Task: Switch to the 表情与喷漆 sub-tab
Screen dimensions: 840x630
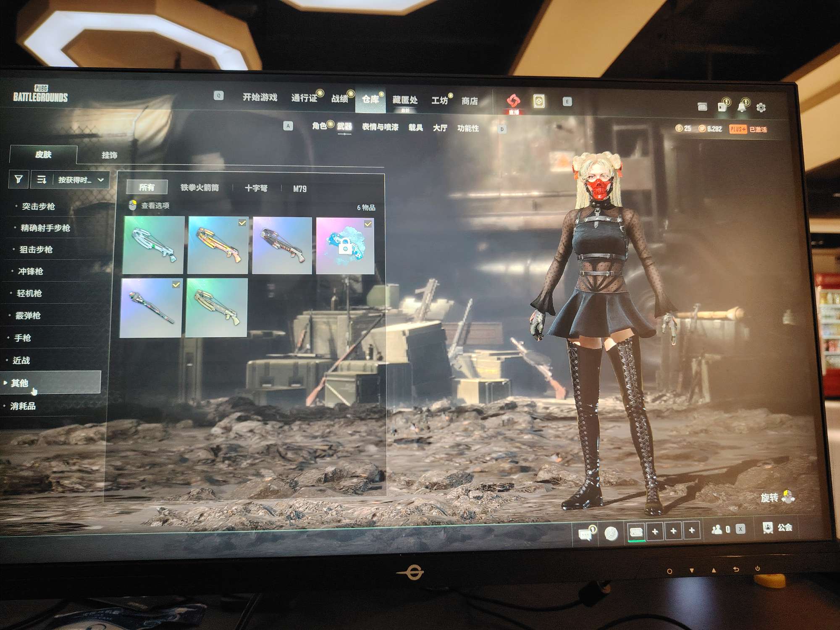Action: (380, 127)
